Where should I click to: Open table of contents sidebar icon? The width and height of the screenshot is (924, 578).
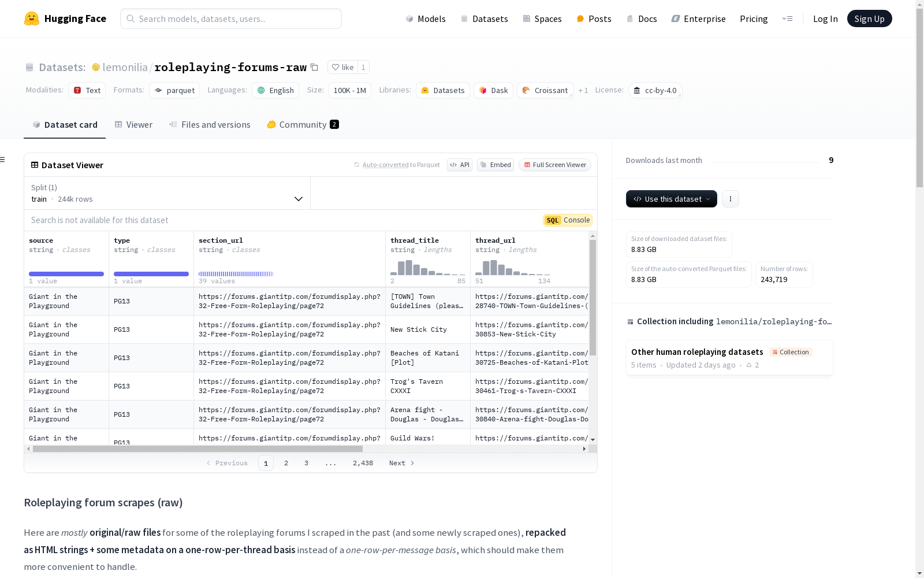tap(3, 160)
